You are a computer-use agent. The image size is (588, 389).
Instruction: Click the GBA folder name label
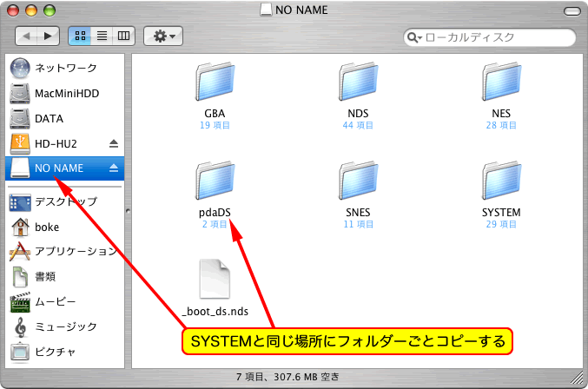[x=215, y=113]
